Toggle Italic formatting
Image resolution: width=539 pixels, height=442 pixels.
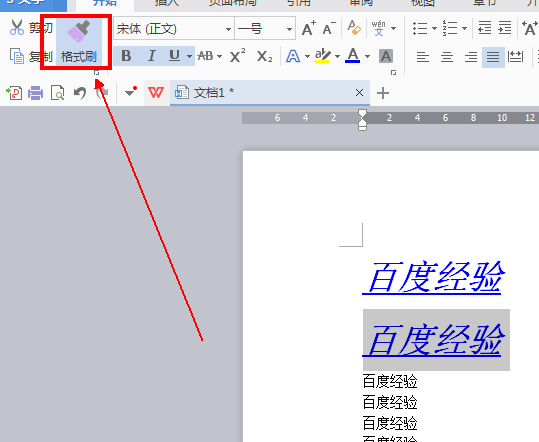point(152,56)
